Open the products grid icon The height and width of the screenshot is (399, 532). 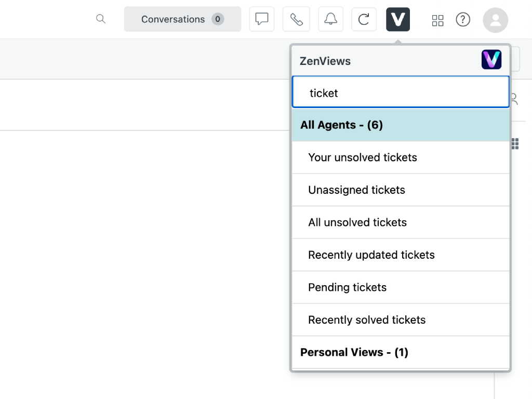tap(437, 20)
